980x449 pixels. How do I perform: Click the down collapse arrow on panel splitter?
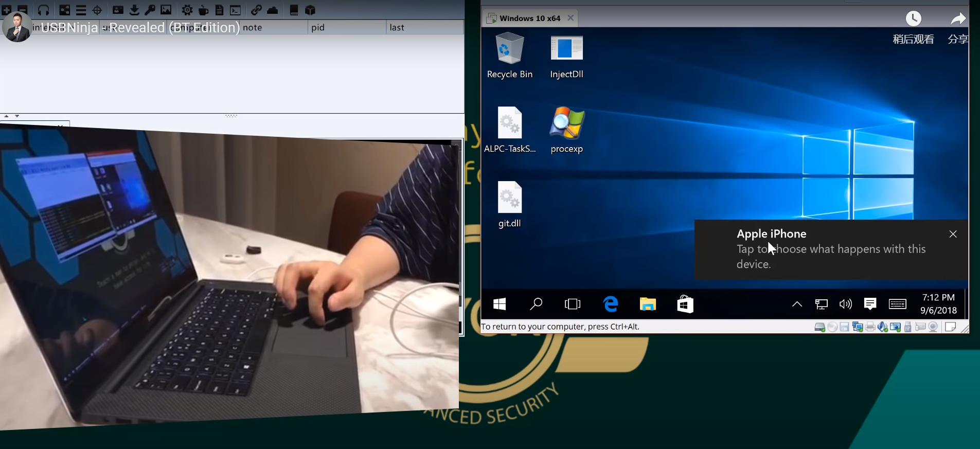(17, 116)
